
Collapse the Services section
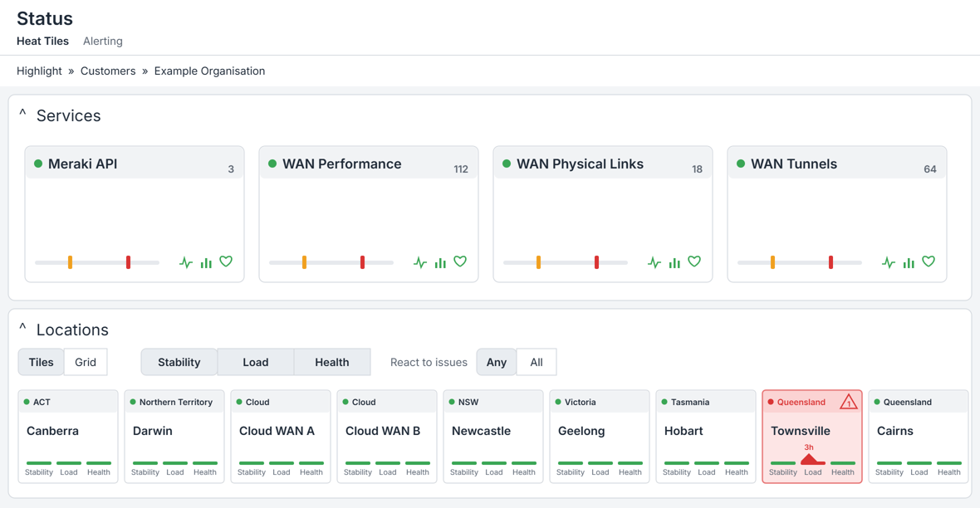22,114
